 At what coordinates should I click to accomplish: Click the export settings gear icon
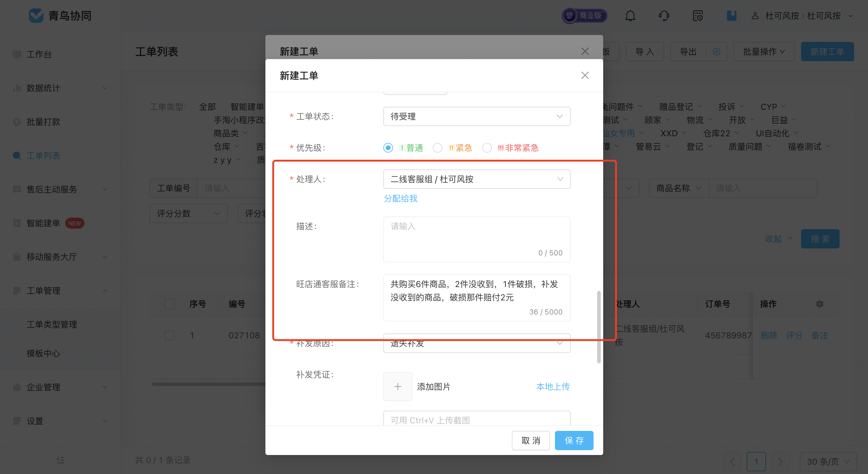(716, 52)
